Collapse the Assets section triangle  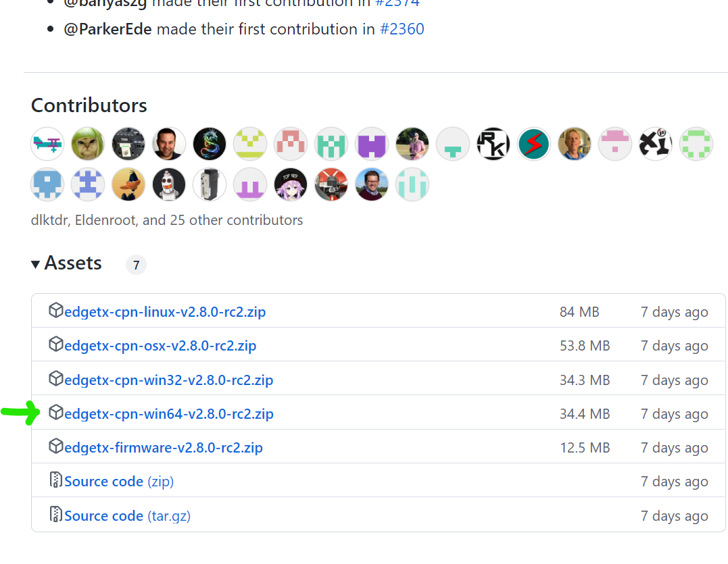click(x=36, y=264)
